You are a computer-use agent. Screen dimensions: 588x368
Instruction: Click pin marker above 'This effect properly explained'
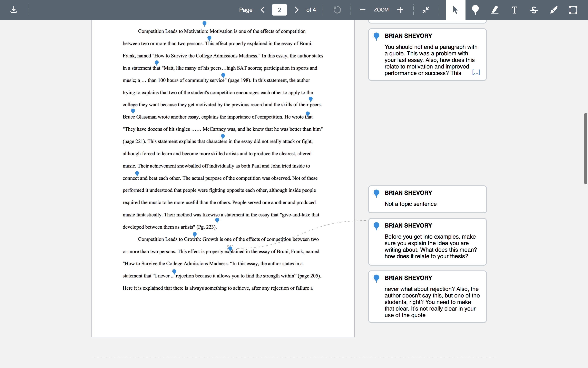pos(209,38)
